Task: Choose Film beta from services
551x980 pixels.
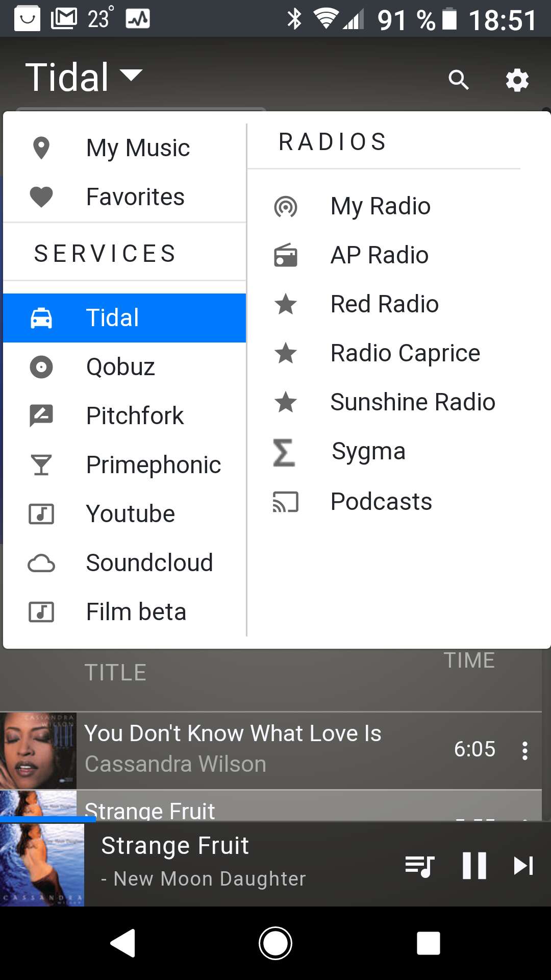Action: click(124, 612)
